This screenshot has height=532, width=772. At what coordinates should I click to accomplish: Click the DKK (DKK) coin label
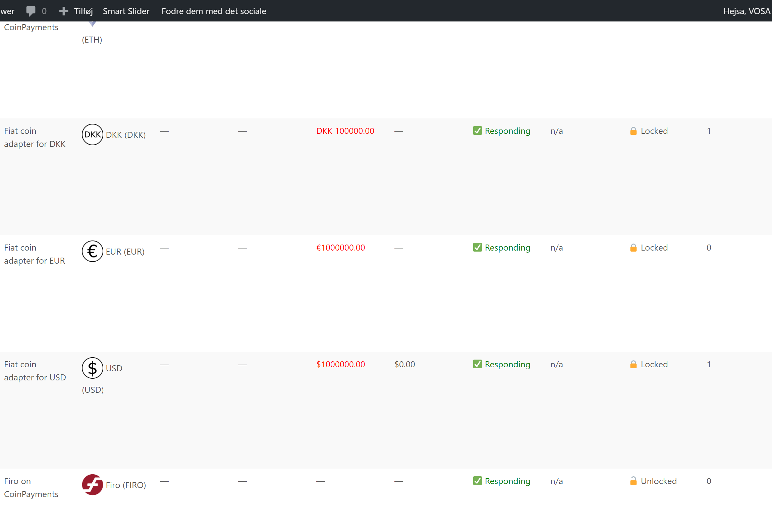click(126, 135)
